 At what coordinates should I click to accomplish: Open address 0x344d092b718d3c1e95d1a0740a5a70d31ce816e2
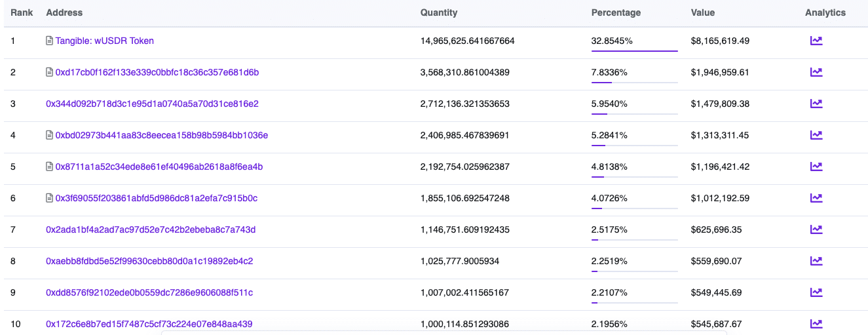pyautogui.click(x=152, y=104)
